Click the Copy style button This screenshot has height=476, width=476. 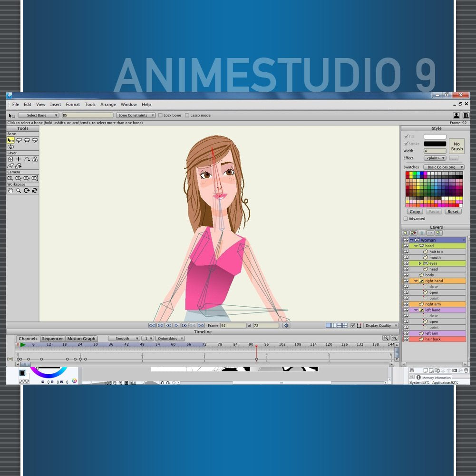(415, 212)
